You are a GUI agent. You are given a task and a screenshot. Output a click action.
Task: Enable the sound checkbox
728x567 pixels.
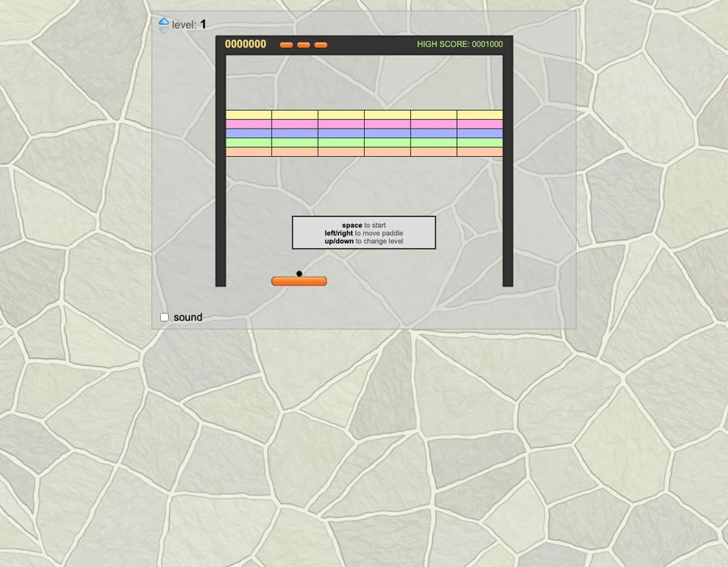pyautogui.click(x=164, y=317)
